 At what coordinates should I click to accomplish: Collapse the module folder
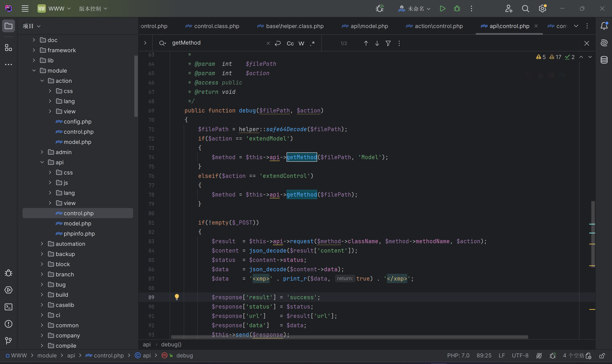coord(34,71)
